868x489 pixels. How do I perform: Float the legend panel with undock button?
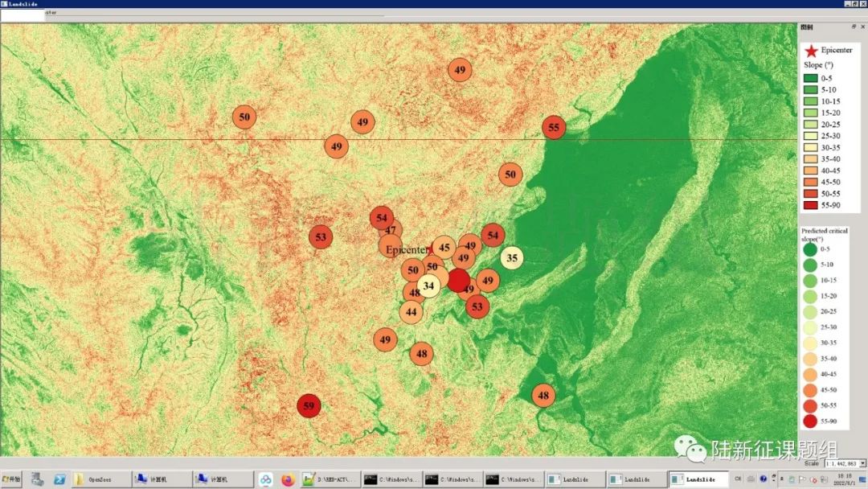(854, 27)
